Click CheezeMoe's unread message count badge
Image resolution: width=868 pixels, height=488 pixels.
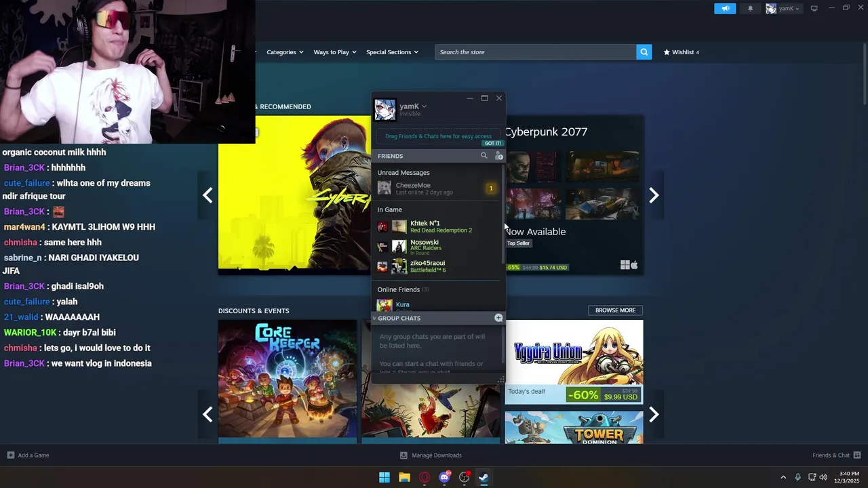point(491,188)
